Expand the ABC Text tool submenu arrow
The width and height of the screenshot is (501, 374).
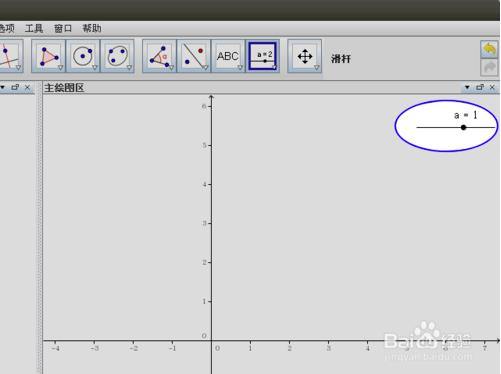coord(240,68)
